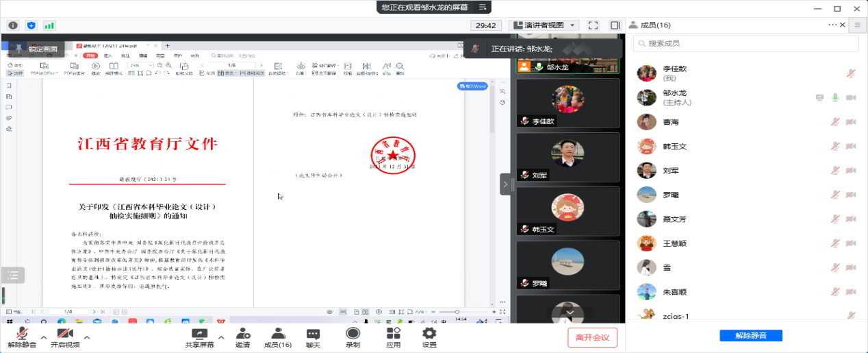Click the network signal strength icon
Image resolution: width=868 pixels, height=353 pixels.
pyautogui.click(x=49, y=25)
